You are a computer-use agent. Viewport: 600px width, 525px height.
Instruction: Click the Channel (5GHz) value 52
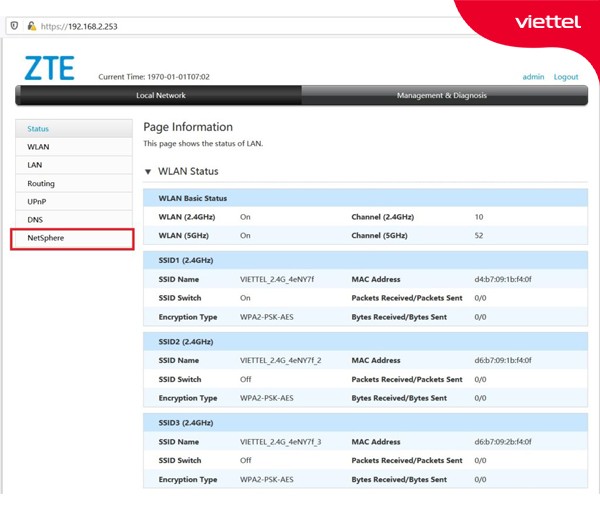(479, 235)
